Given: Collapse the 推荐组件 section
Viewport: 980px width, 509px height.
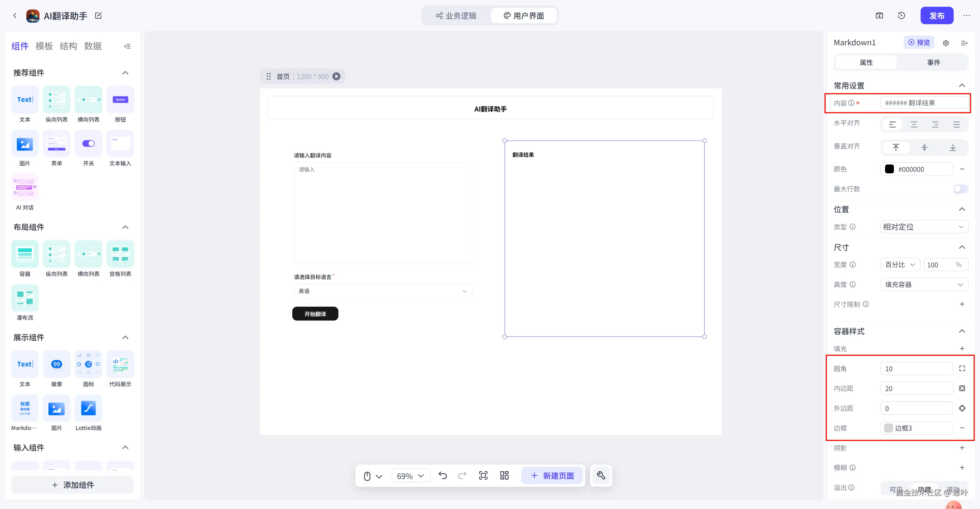Looking at the screenshot, I should (x=125, y=73).
